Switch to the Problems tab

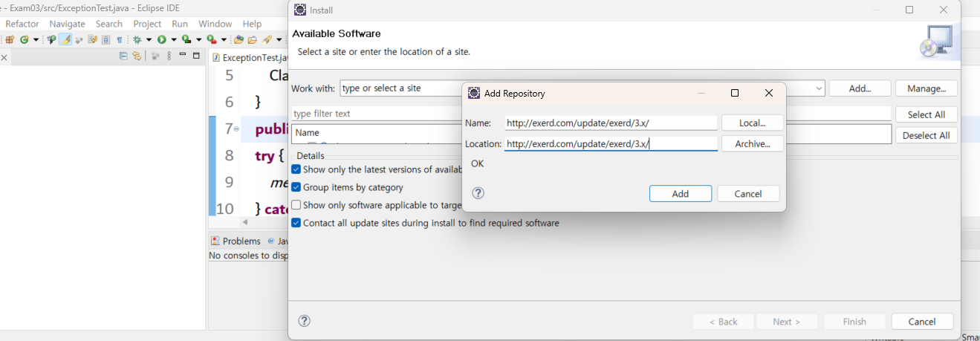pyautogui.click(x=236, y=241)
